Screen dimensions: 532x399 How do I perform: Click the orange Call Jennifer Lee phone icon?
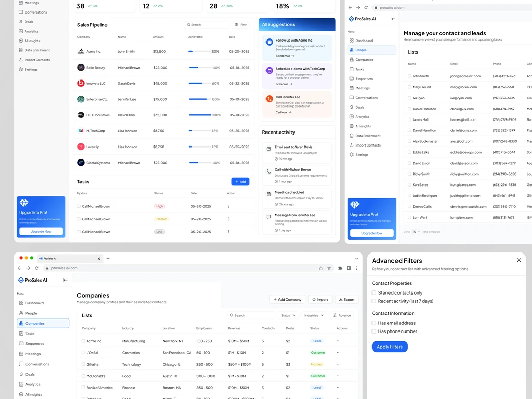[x=270, y=99]
